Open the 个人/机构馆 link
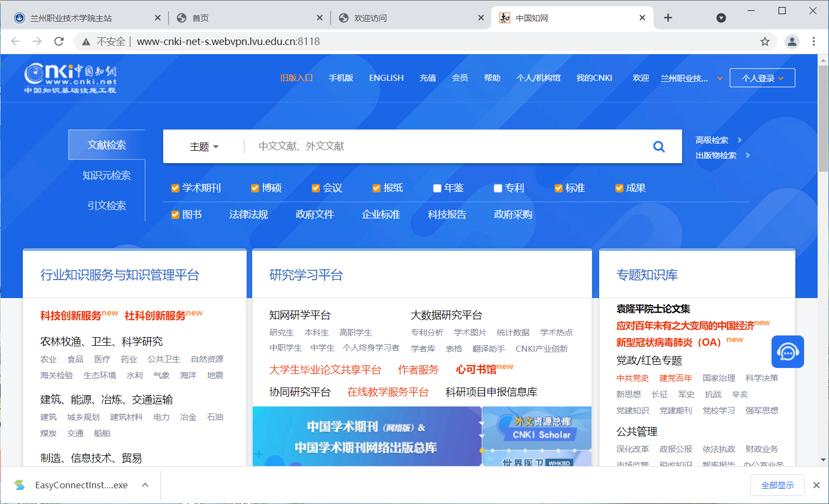Screen dimensions: 829x504 pyautogui.click(x=538, y=78)
